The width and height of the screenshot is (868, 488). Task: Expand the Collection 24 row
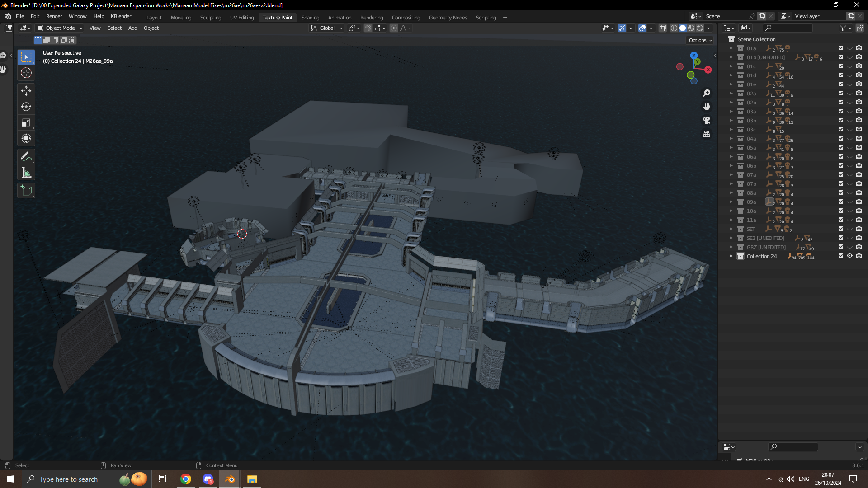tap(731, 256)
